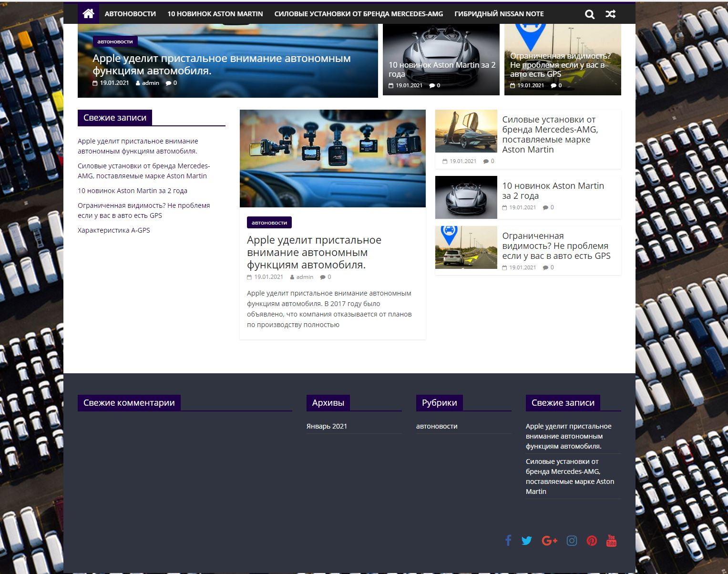Screen dimensions: 728x574
Task: Click admin author link in top slider
Action: point(151,83)
